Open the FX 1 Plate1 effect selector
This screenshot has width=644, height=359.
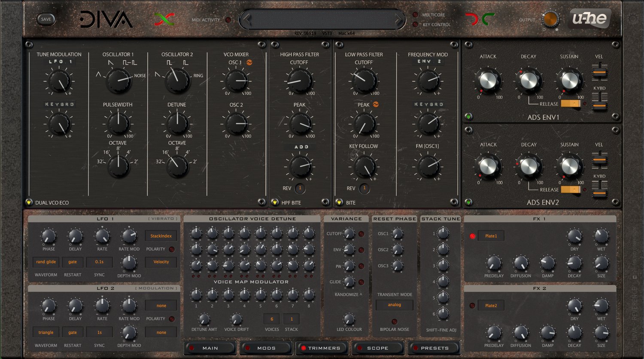coord(491,236)
